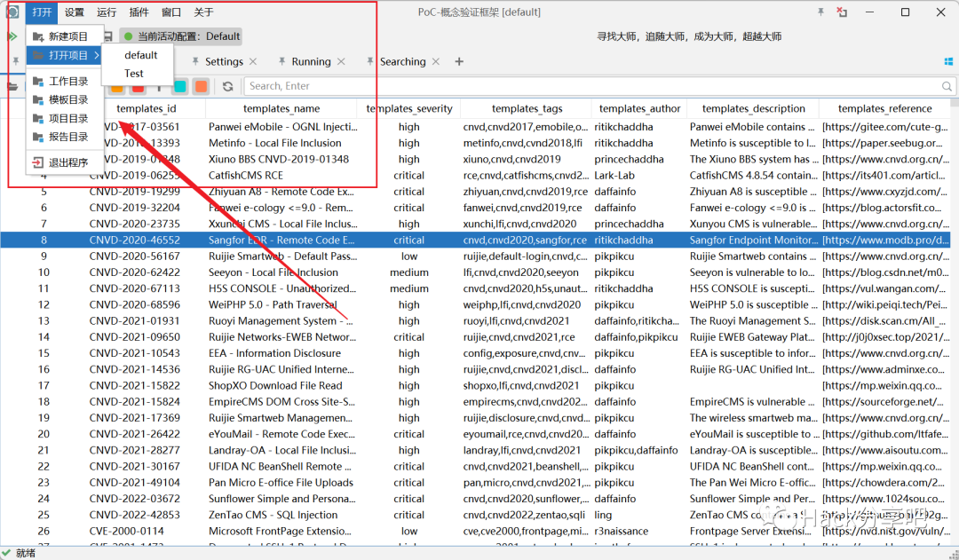The height and width of the screenshot is (560, 959).
Task: Open the 窗口 menu
Action: click(171, 12)
